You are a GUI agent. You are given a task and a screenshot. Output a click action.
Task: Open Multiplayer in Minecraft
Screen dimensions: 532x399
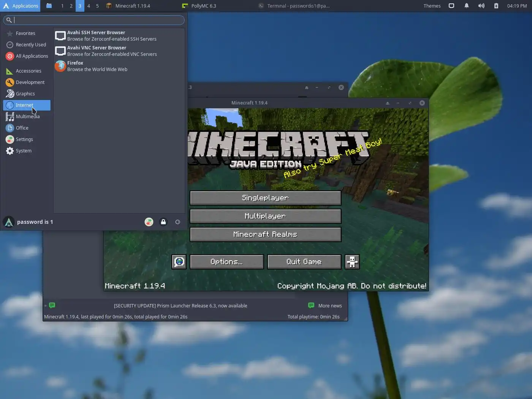[265, 216]
